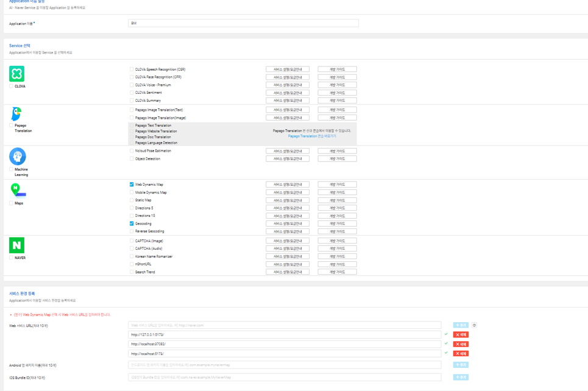Open service description for Korean Name Romanizer
588x391 pixels.
pyautogui.click(x=288, y=256)
